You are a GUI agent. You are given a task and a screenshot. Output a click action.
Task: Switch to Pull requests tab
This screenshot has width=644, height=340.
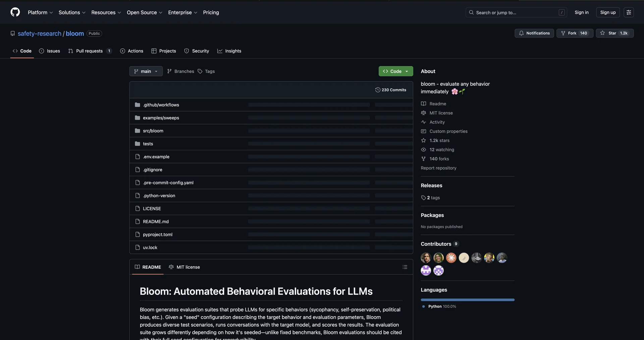pyautogui.click(x=90, y=51)
